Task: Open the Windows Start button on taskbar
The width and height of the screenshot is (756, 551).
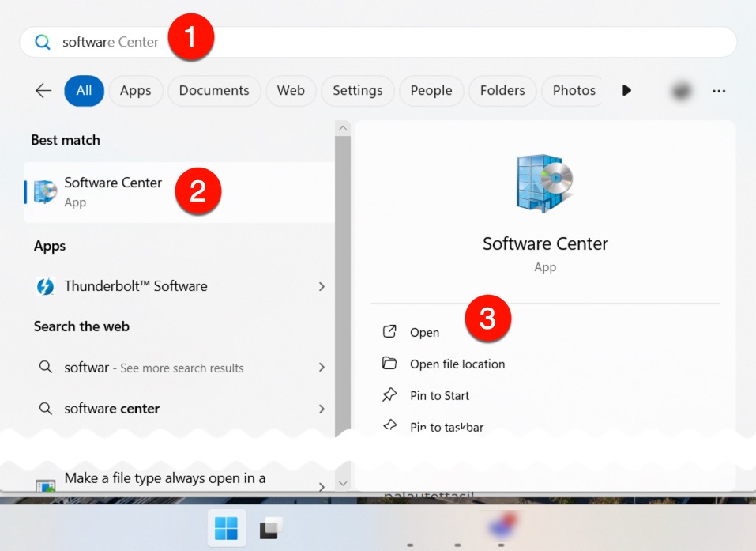Action: click(x=226, y=527)
